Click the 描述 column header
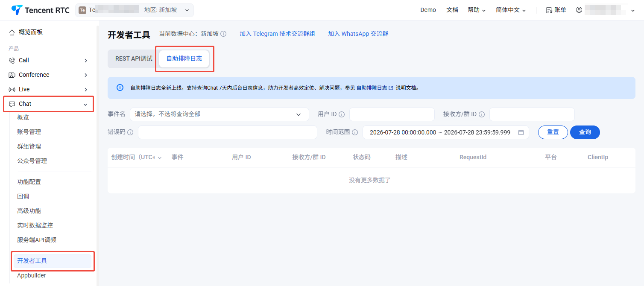644x286 pixels. coord(401,157)
